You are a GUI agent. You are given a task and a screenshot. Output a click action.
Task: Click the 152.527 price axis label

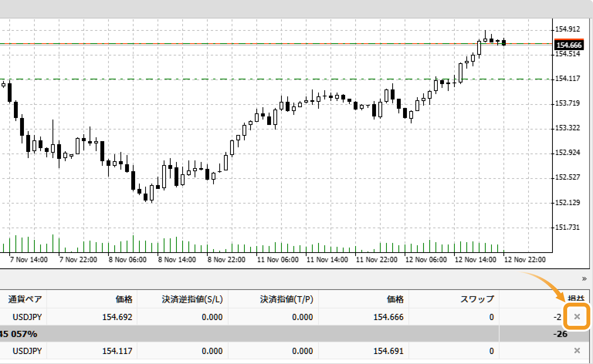coord(568,177)
